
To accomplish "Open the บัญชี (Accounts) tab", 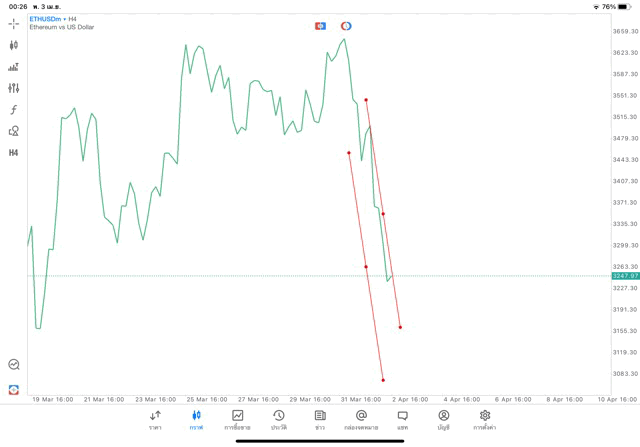I will 444,420.
